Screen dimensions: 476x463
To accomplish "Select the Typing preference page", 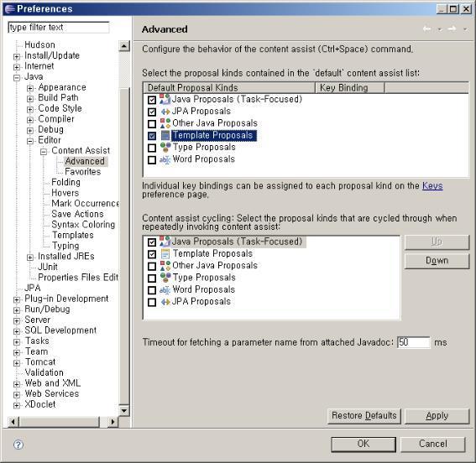I will point(65,246).
